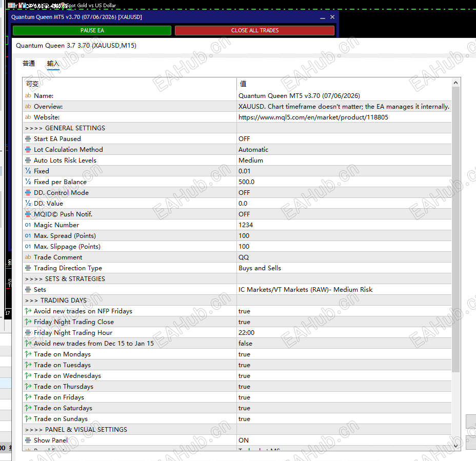Click the bool icon beside Trade on Mondays

pyautogui.click(x=28, y=354)
